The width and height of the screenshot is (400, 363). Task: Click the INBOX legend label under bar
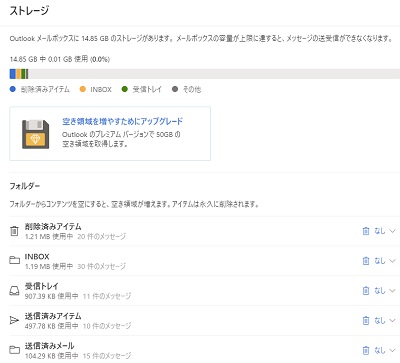click(101, 89)
